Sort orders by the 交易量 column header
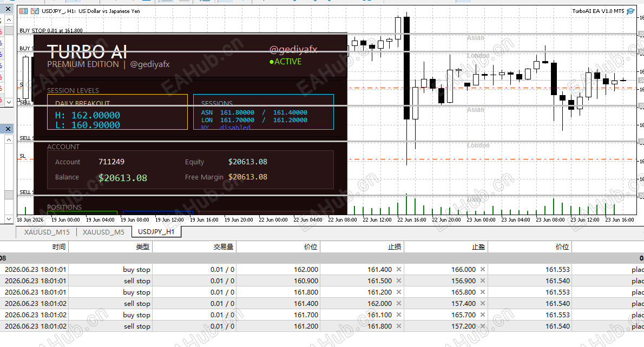 coord(194,246)
